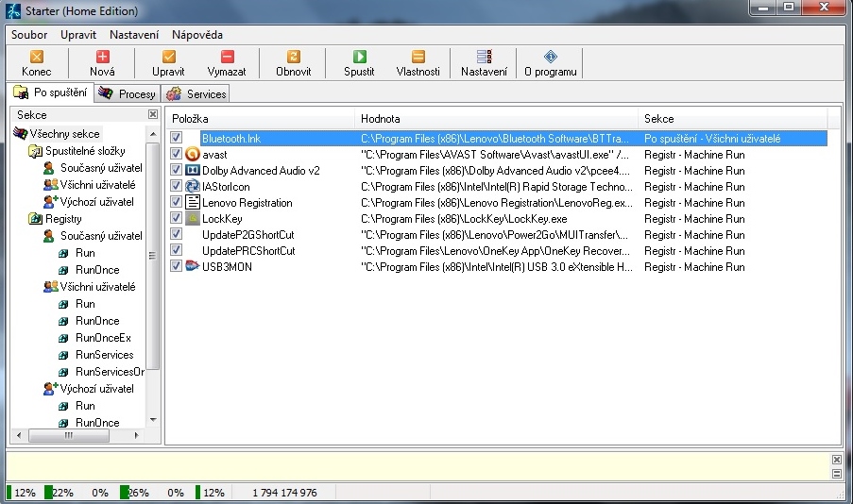Select the UpdateP2GShortCut row name
The height and width of the screenshot is (504, 853).
pyautogui.click(x=248, y=235)
